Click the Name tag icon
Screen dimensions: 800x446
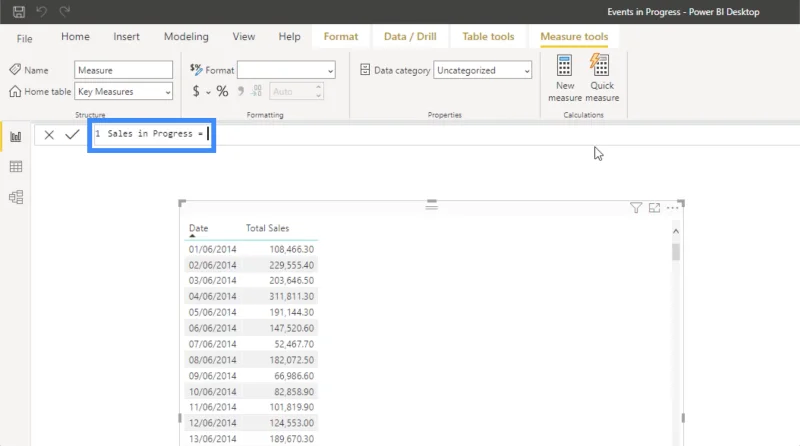coord(15,69)
